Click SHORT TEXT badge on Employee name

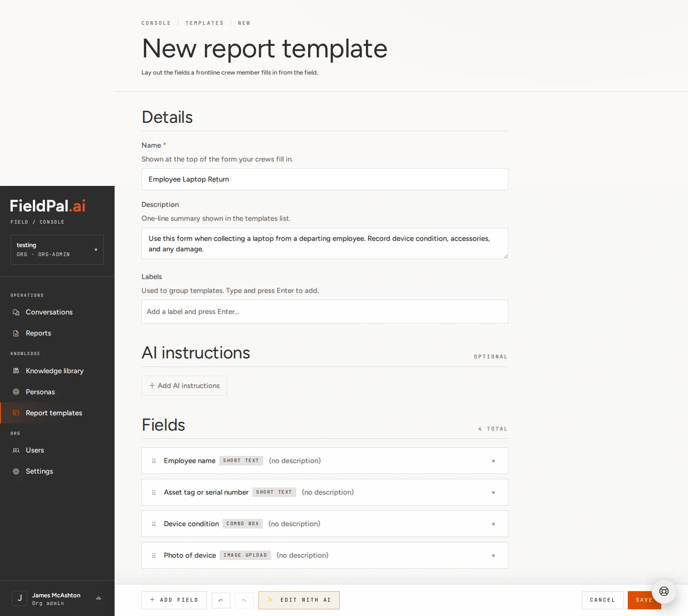[241, 461]
